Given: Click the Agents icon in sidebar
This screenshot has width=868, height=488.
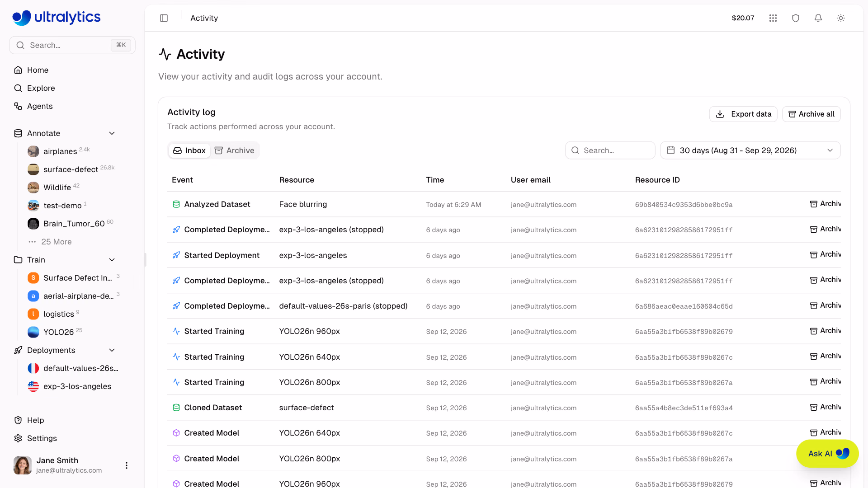Looking at the screenshot, I should click(18, 106).
